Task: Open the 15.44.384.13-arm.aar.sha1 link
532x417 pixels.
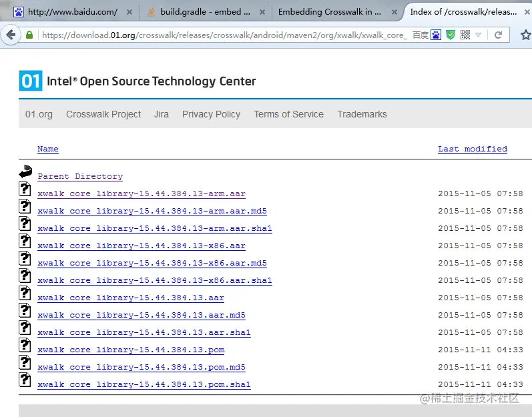Action: (155, 228)
